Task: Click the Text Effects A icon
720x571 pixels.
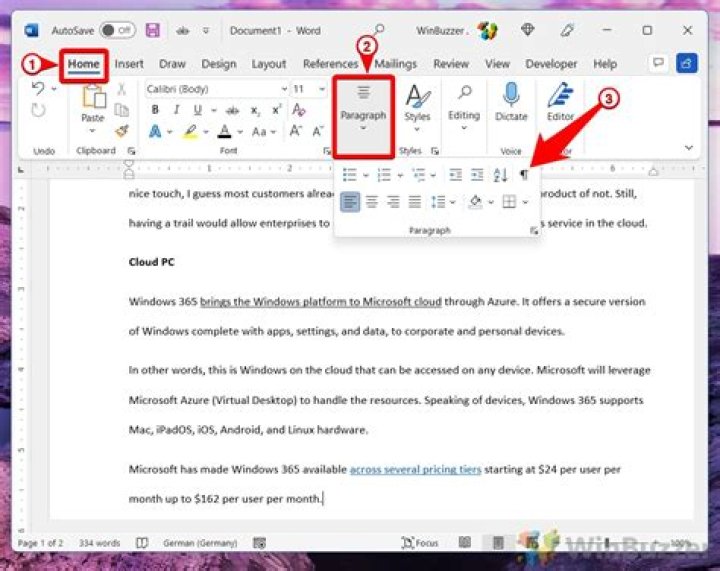Action: tap(155, 132)
